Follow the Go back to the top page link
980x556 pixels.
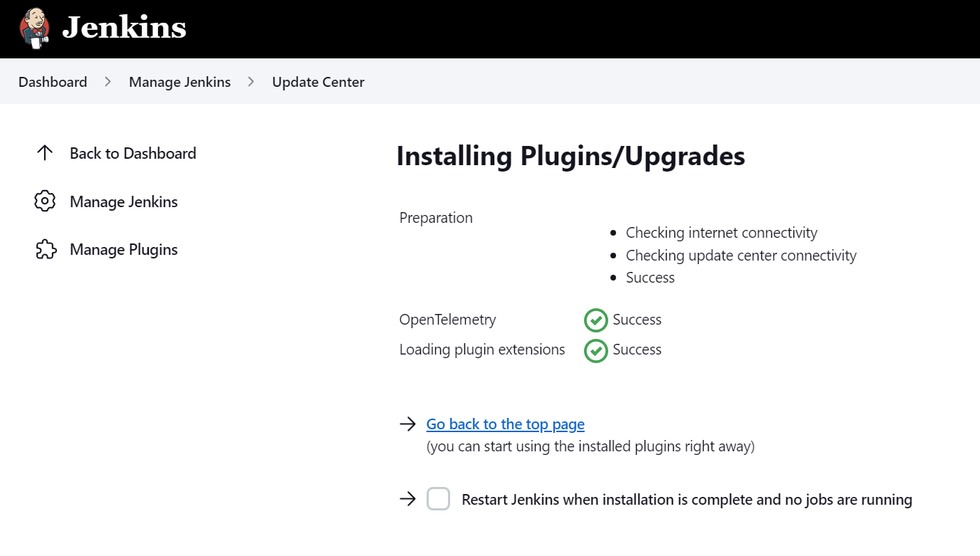(x=505, y=424)
